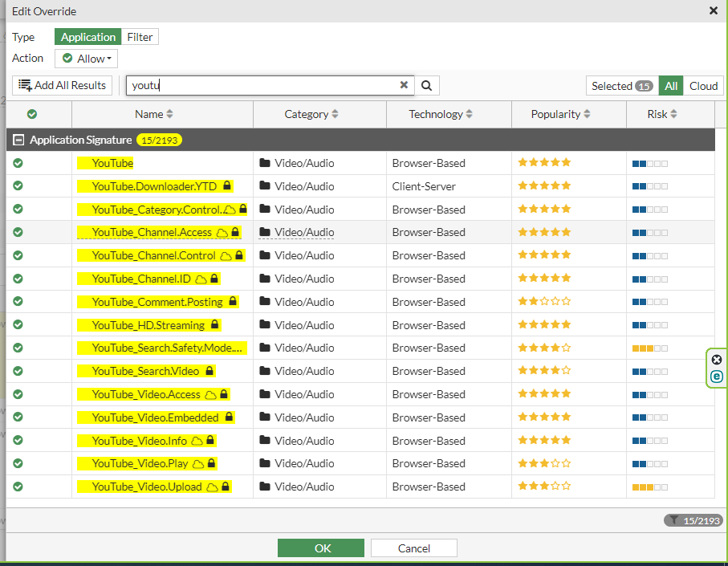728x566 pixels.
Task: Click the search magnifier icon
Action: pyautogui.click(x=427, y=85)
